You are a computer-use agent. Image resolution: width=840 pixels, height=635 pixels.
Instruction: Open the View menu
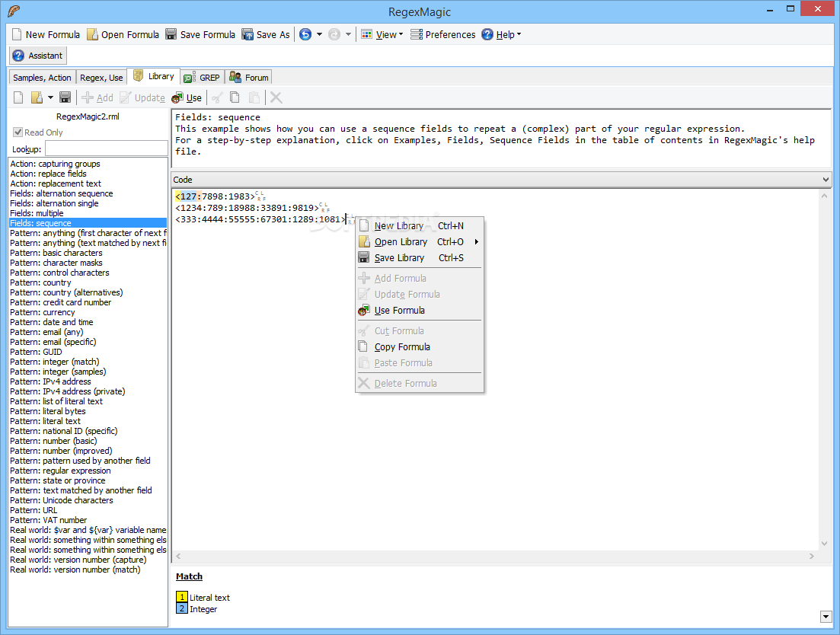pos(382,35)
